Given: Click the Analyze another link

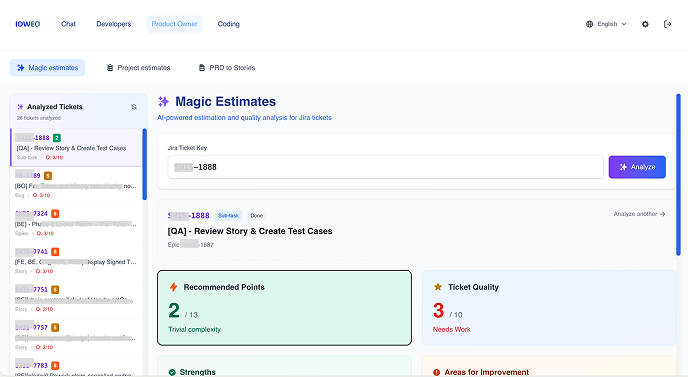Looking at the screenshot, I should click(x=639, y=214).
